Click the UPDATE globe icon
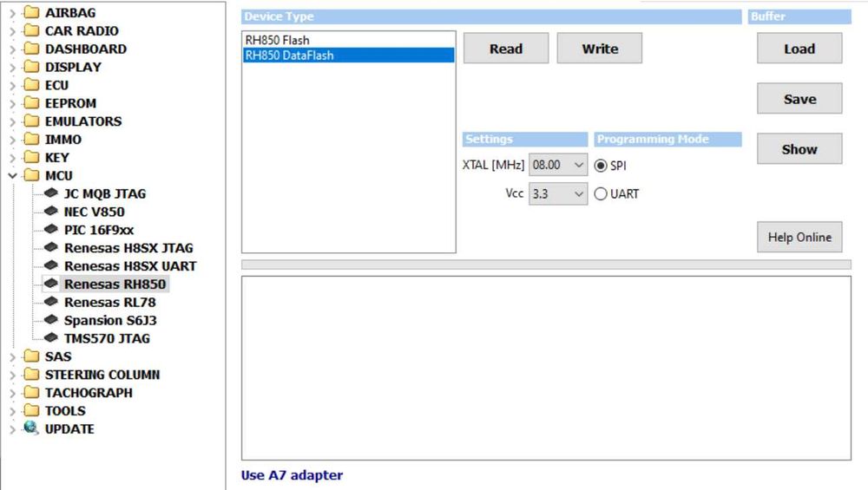This screenshot has height=490, width=868. point(31,428)
